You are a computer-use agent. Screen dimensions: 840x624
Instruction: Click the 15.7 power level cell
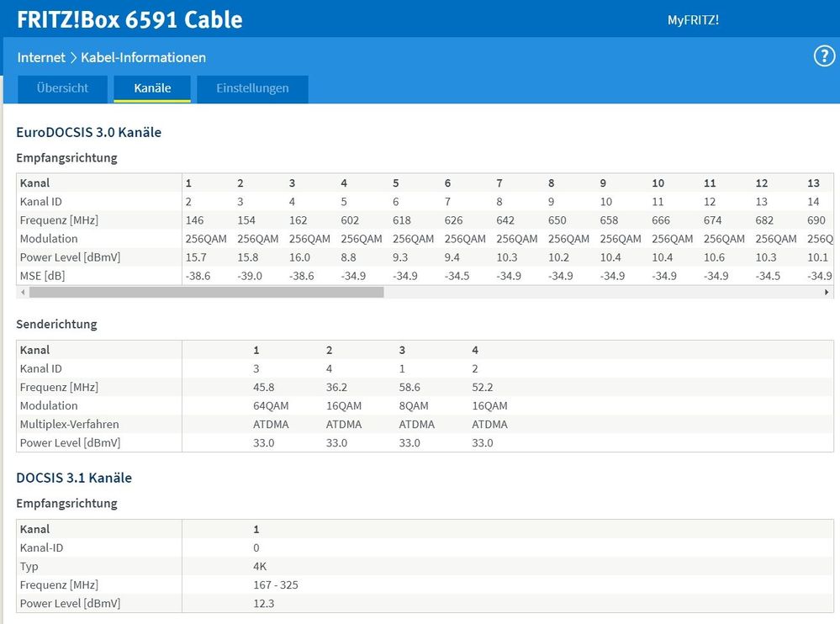tap(195, 257)
